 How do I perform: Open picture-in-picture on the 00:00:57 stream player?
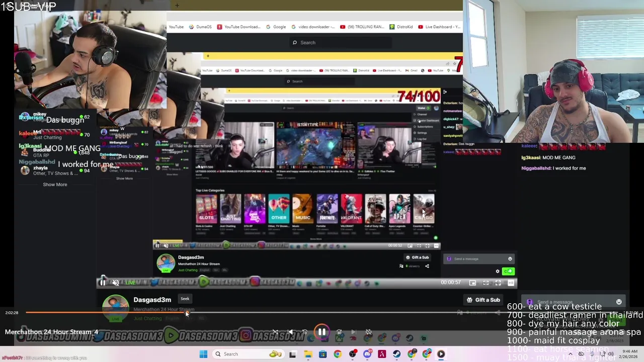tap(472, 283)
